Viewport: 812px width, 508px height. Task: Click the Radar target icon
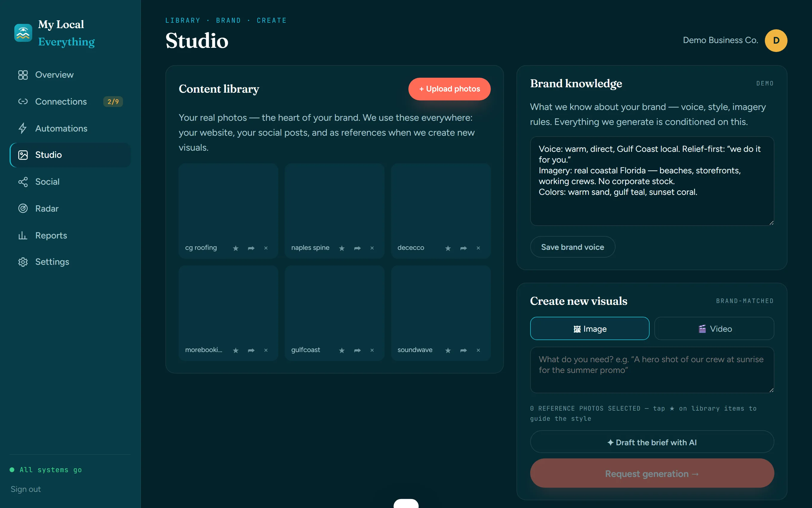pyautogui.click(x=23, y=209)
